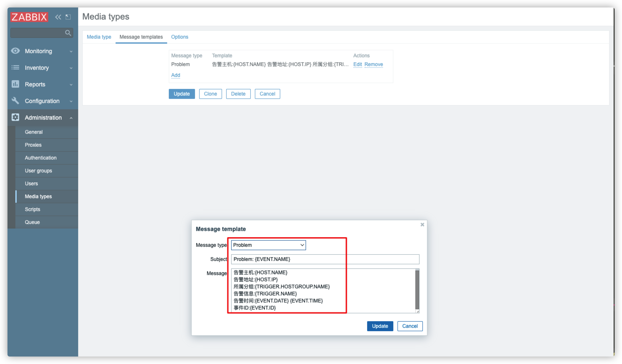
Task: Click Update in Message template dialog
Action: [x=380, y=326]
